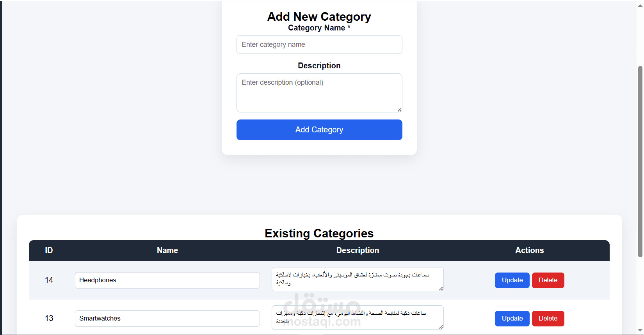
Task: Click the vertical page scrollbar thumb
Action: pos(640,162)
